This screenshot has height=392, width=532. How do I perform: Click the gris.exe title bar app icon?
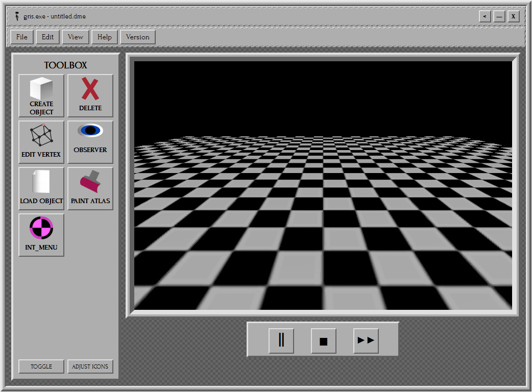pyautogui.click(x=17, y=16)
